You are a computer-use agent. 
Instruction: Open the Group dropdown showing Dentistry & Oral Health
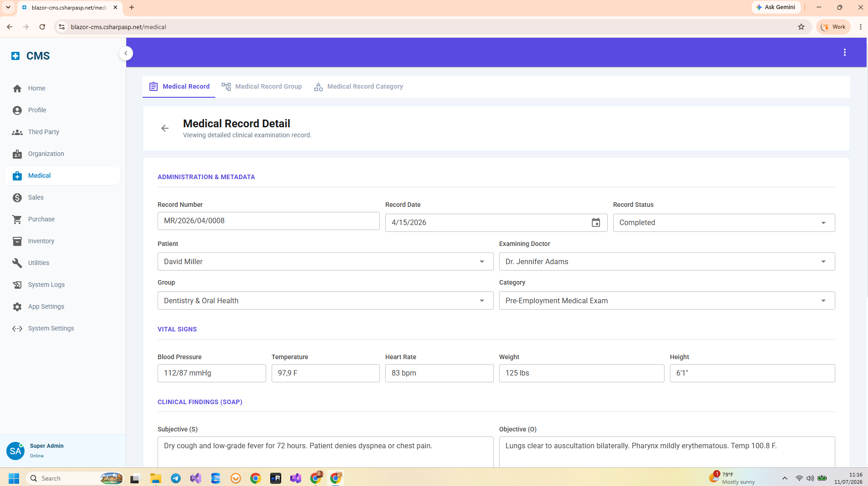pos(325,301)
